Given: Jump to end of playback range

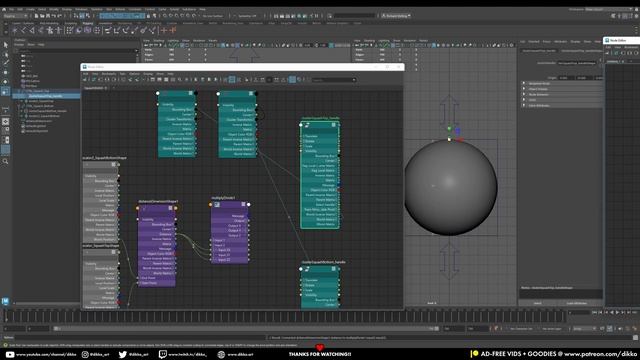Looking at the screenshot, I should 634,312.
